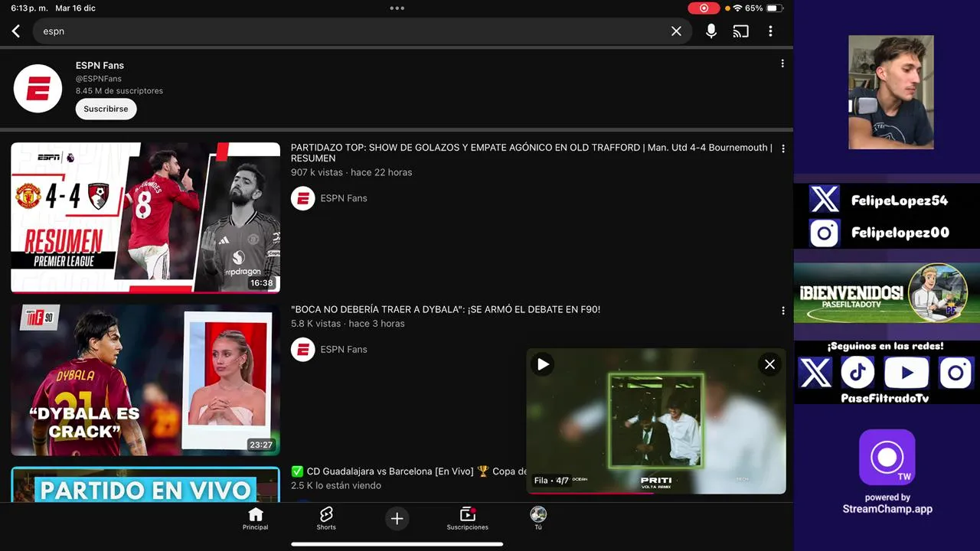Click 5.8 K vistas hace 3 horas
Viewport: 980px width, 551px height.
point(348,324)
